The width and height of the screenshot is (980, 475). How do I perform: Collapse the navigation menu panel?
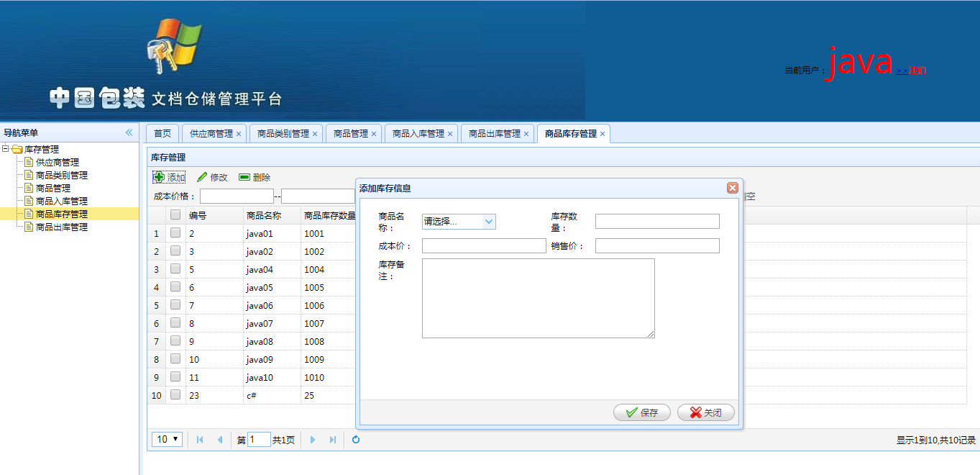129,132
